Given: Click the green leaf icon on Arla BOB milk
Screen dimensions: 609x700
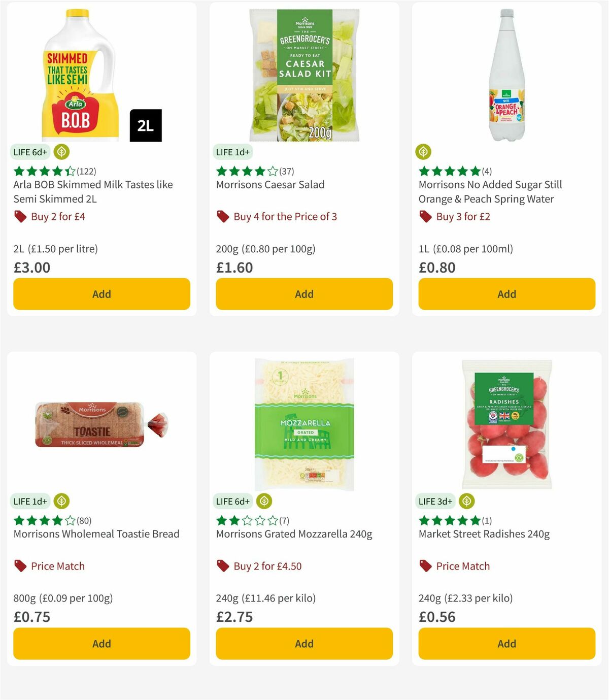Looking at the screenshot, I should [x=62, y=152].
